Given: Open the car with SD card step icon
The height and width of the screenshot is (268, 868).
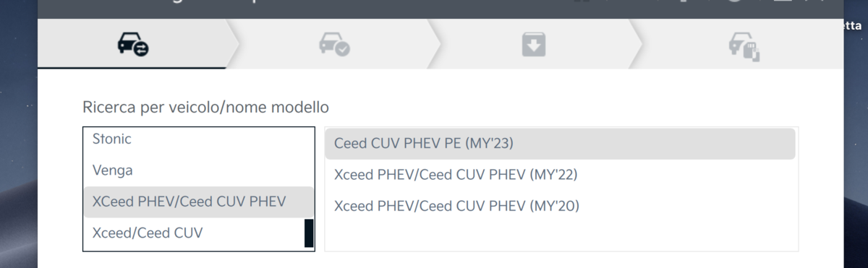Looking at the screenshot, I should 744,47.
